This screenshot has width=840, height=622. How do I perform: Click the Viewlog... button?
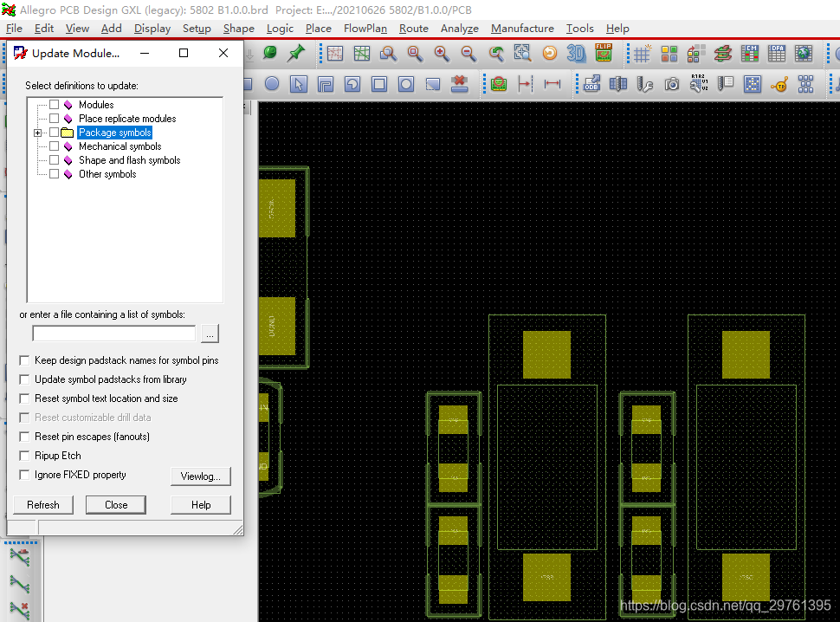[x=201, y=476]
